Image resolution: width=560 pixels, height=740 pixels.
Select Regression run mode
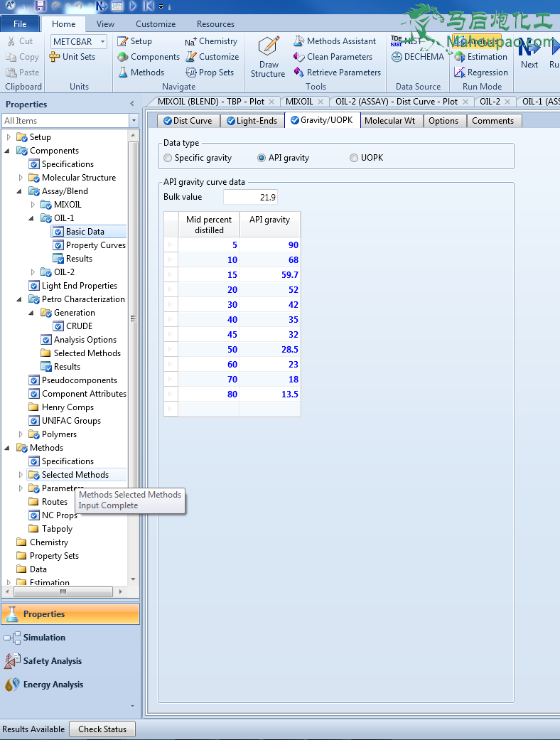click(480, 73)
